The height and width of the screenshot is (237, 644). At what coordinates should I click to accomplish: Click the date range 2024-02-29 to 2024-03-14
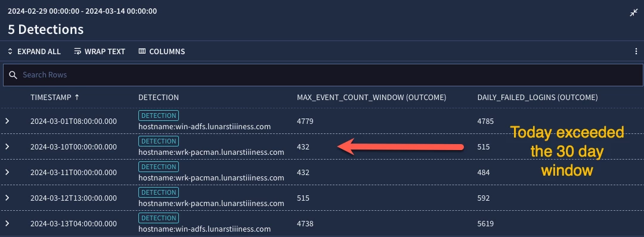pos(82,11)
